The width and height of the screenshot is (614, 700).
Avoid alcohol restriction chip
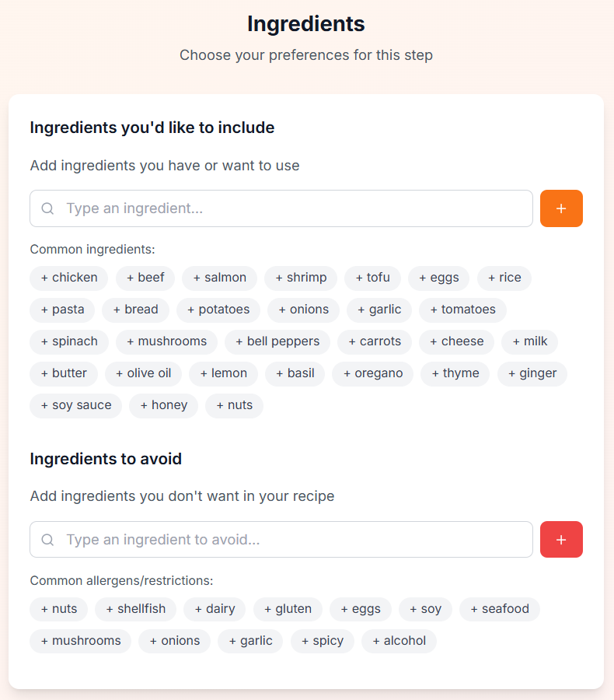[399, 641]
